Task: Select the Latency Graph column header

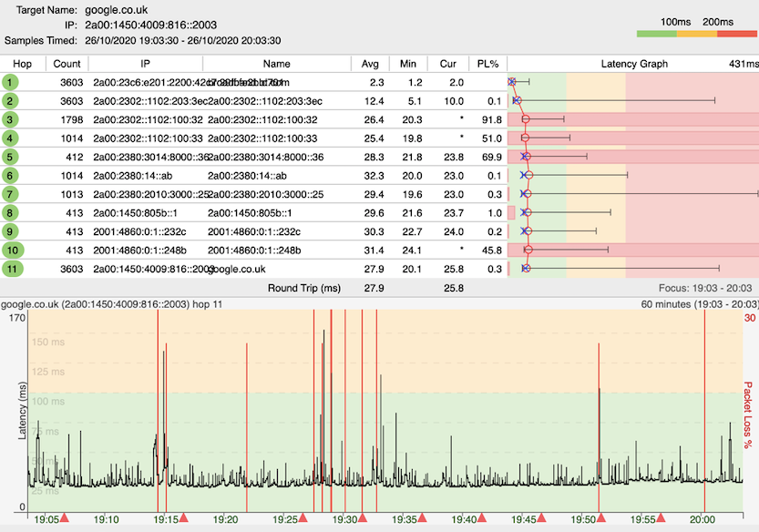Action: (x=634, y=64)
